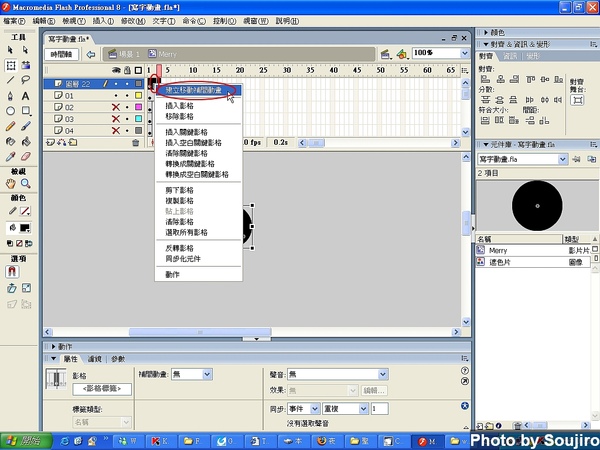Click layer 02 magenta outline color square

point(139,107)
